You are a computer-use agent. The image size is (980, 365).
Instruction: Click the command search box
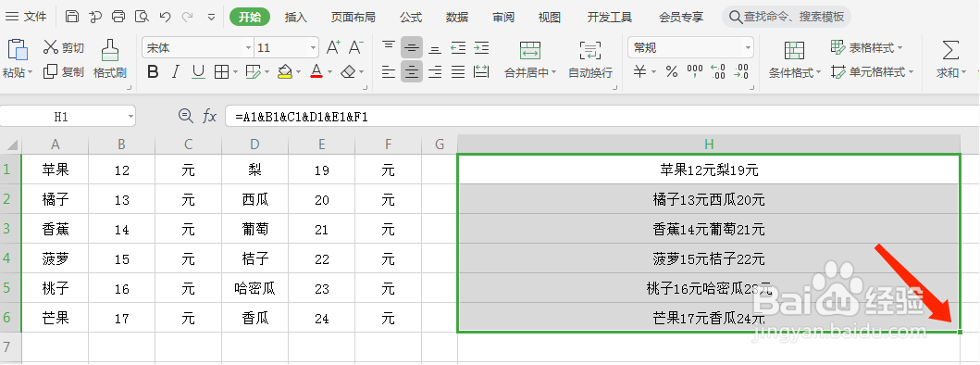point(787,17)
